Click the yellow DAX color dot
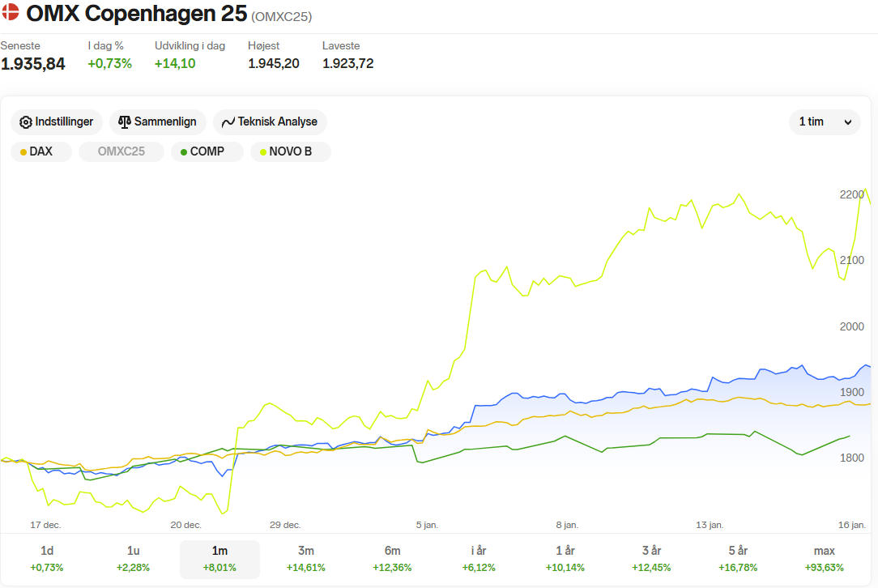 click(23, 152)
